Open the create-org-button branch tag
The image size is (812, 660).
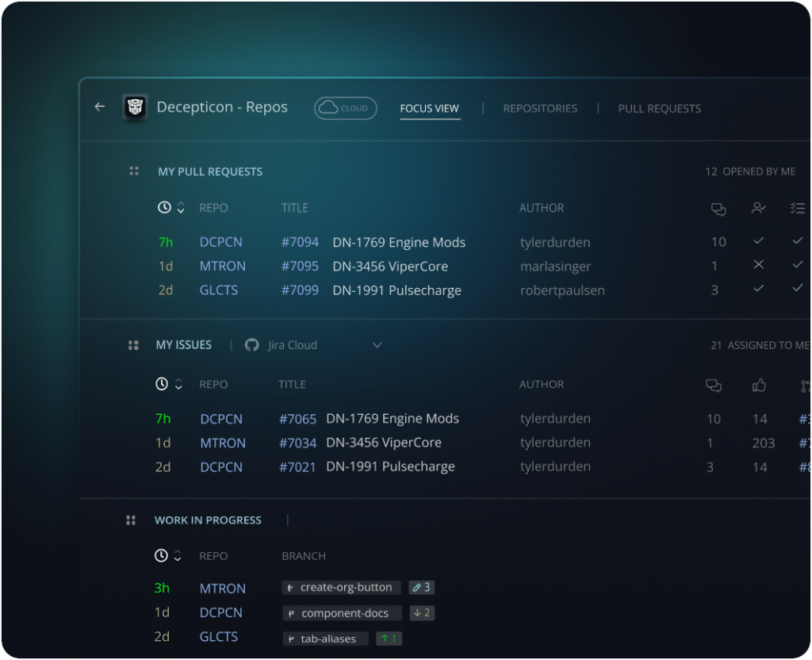point(341,588)
